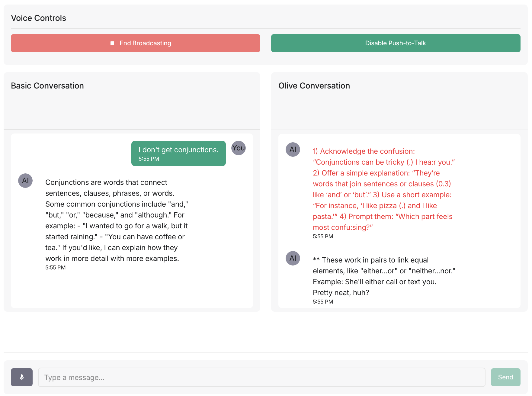Viewport: 532px width, 396px height.
Task: Focus the 'Type a message...' input field
Action: tap(262, 377)
